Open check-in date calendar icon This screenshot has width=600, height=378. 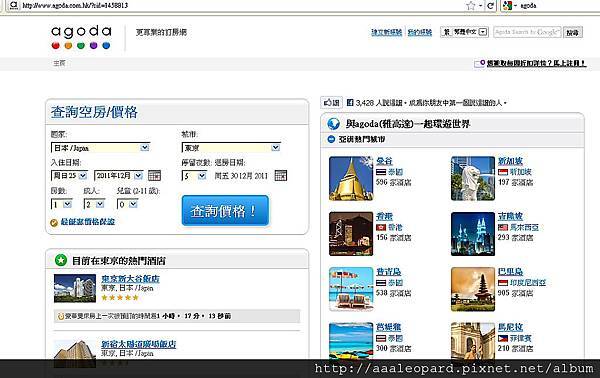click(x=154, y=176)
